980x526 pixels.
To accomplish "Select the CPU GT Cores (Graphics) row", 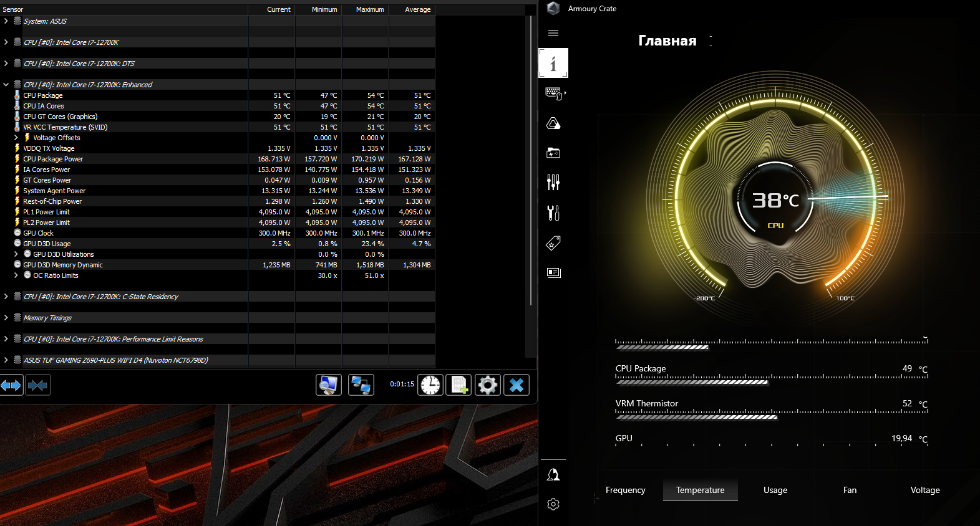I will (x=218, y=117).
